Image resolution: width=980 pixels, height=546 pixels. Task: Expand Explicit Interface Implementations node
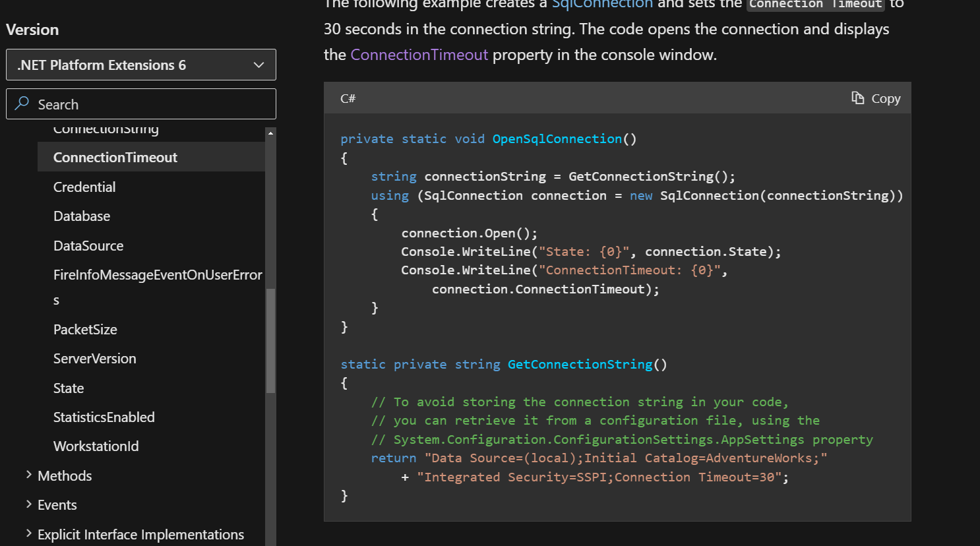click(x=28, y=533)
